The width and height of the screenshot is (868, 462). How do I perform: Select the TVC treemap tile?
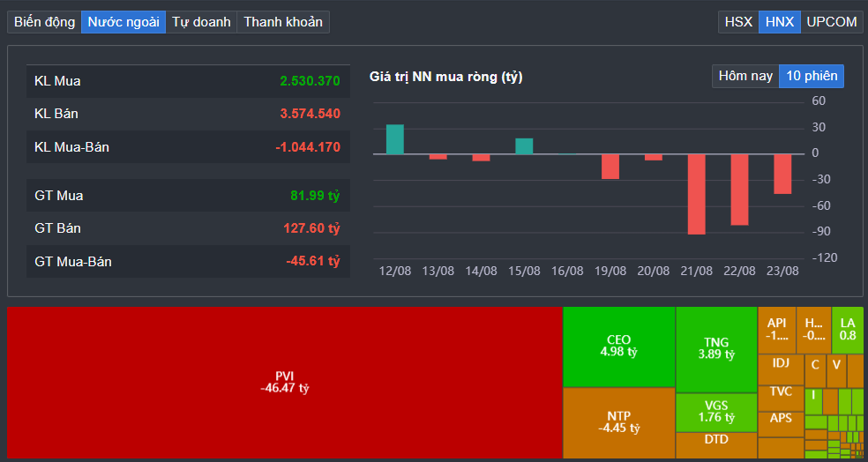[781, 391]
